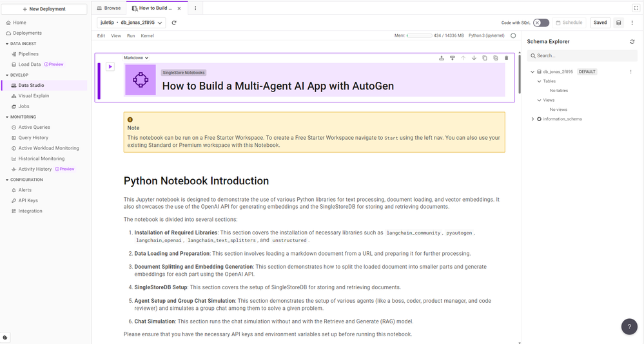Click the cookie settings icon at bottom left
This screenshot has height=344, width=644.
[x=5, y=338]
